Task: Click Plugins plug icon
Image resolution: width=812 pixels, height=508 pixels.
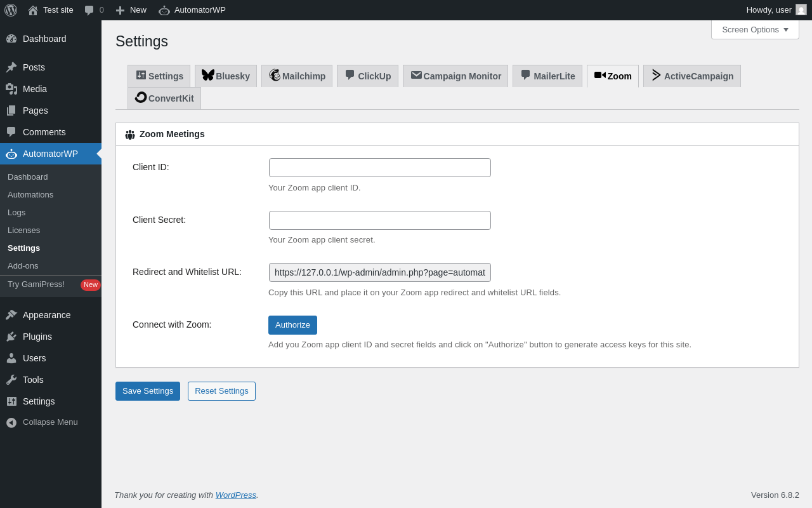Action: (11, 337)
